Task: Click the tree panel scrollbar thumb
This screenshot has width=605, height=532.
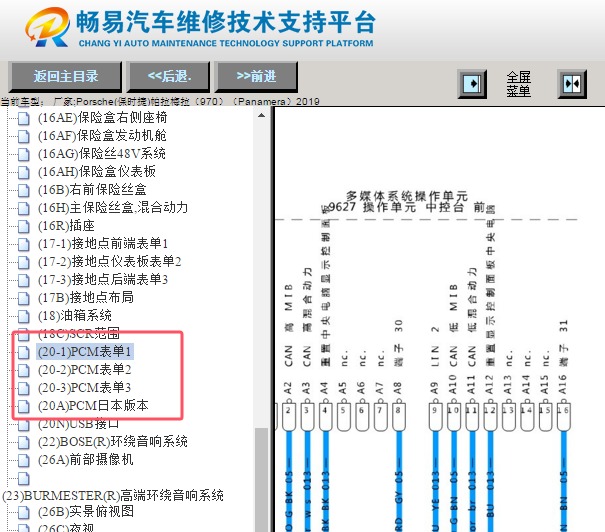Action: 262,480
